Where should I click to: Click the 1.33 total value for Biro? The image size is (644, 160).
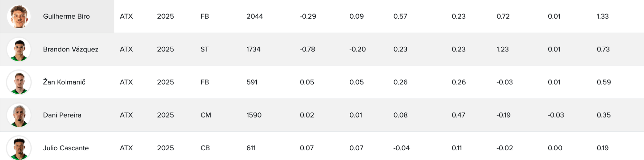(x=602, y=16)
